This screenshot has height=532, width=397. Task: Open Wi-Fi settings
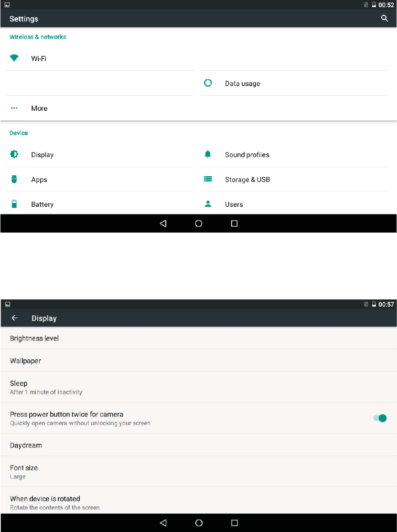(100, 58)
